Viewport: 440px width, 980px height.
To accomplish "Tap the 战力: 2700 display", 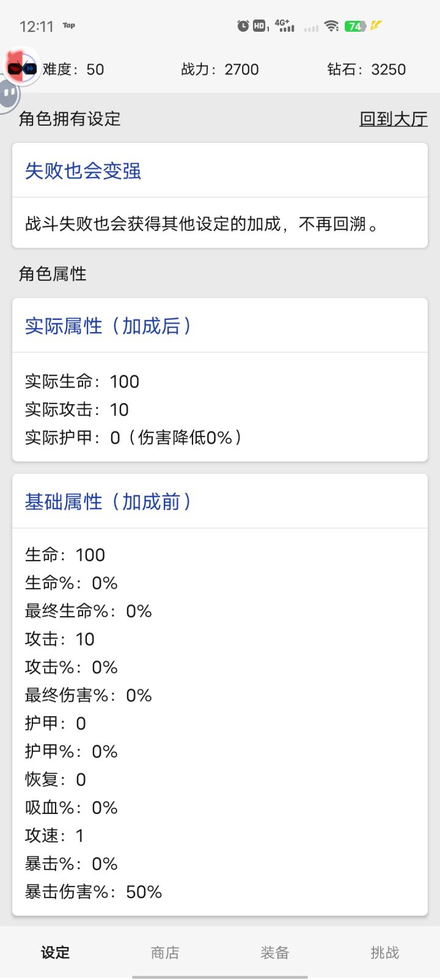I will coord(220,70).
